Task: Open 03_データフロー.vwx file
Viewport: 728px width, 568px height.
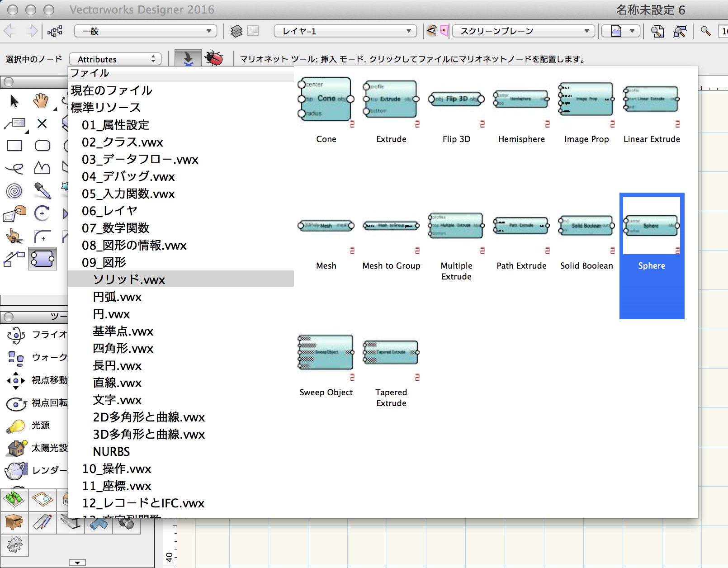Action: (x=140, y=159)
